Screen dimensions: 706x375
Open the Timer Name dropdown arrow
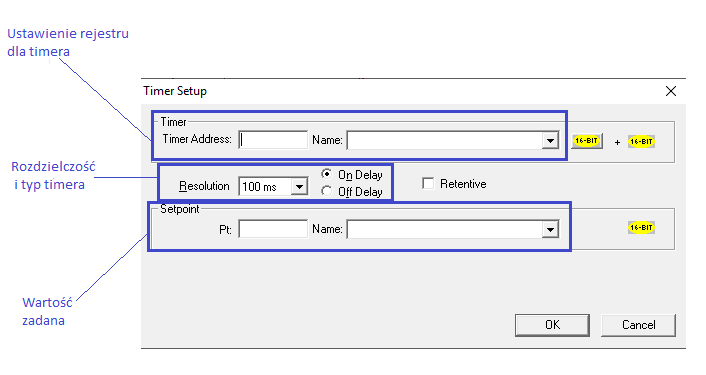(x=550, y=140)
